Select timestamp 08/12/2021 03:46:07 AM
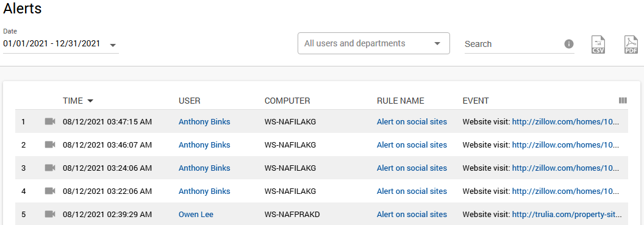The width and height of the screenshot is (644, 225). tap(107, 145)
